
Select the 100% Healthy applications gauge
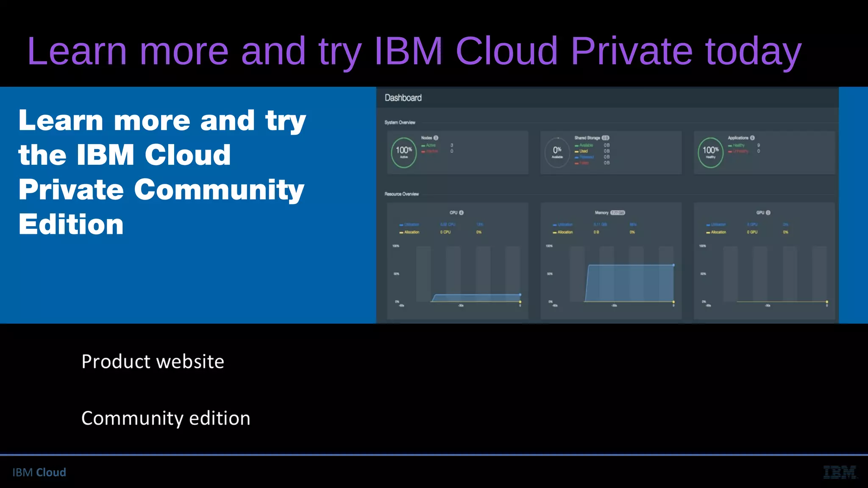tap(711, 152)
